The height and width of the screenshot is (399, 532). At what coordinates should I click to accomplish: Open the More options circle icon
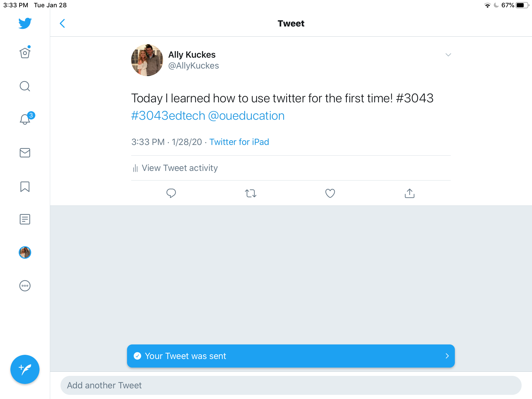[x=25, y=286]
